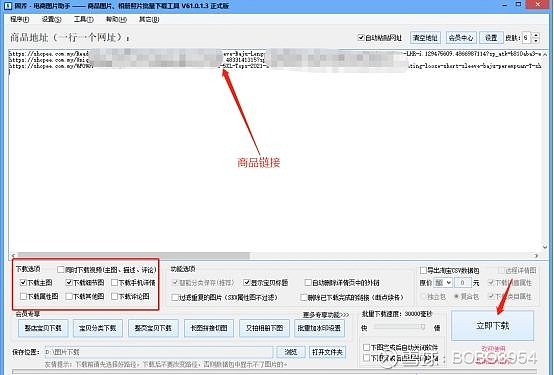Expand the 原价 price dropdown

(443, 283)
